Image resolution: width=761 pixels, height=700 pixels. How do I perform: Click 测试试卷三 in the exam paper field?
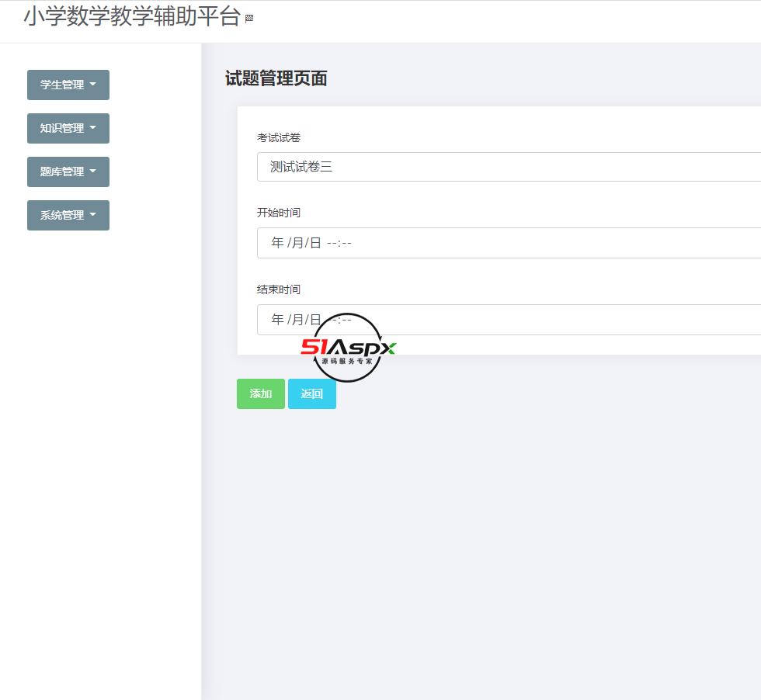301,166
